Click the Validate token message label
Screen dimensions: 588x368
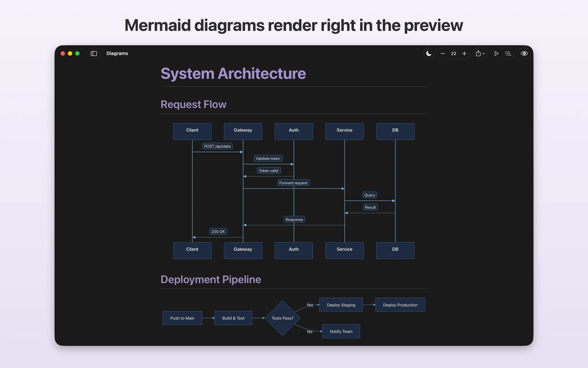(x=268, y=158)
